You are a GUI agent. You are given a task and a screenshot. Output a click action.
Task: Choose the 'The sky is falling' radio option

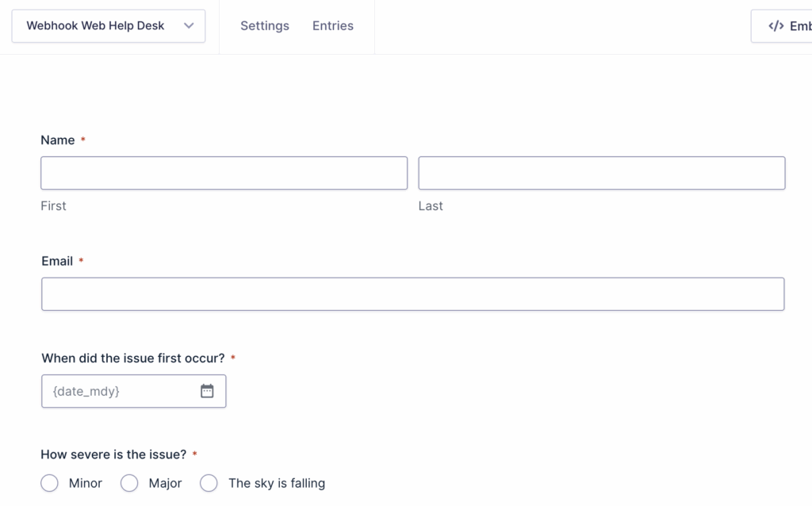click(x=209, y=483)
